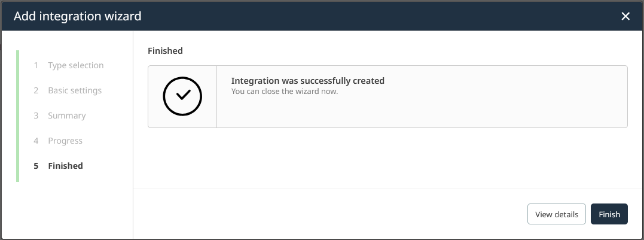This screenshot has height=240, width=644.
Task: Click the Finished heading above the message box
Action: [165, 51]
